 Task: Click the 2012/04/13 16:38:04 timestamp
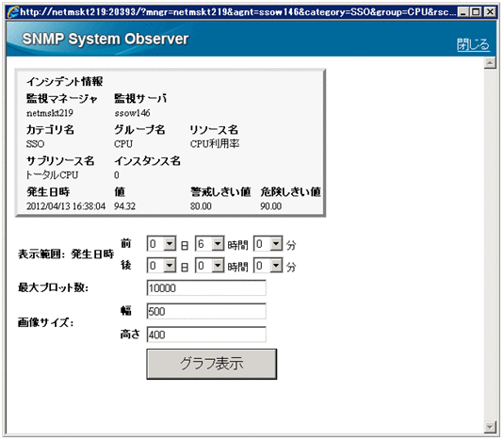(x=66, y=206)
